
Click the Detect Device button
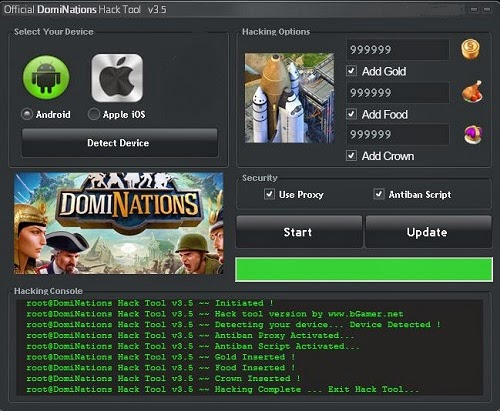(x=119, y=143)
